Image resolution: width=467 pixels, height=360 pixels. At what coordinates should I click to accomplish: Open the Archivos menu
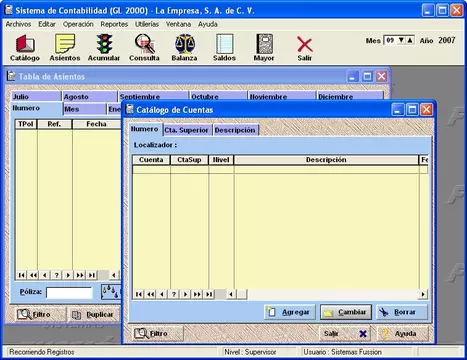(18, 24)
